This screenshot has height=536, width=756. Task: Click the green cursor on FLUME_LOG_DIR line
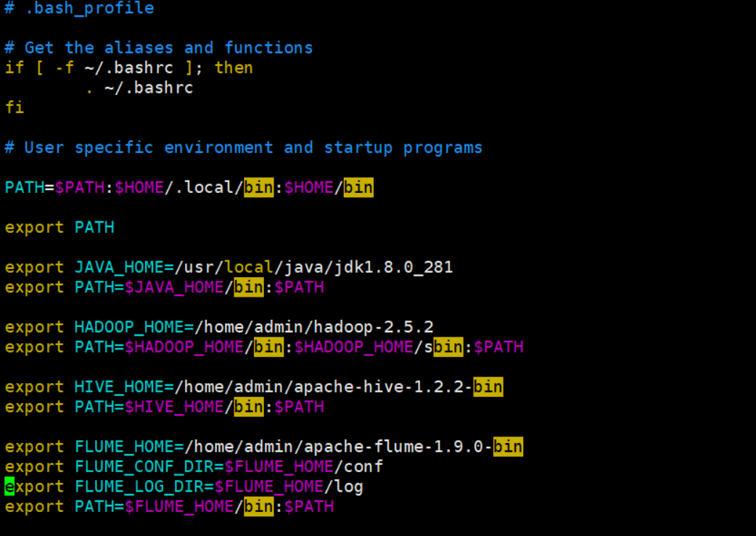point(8,486)
